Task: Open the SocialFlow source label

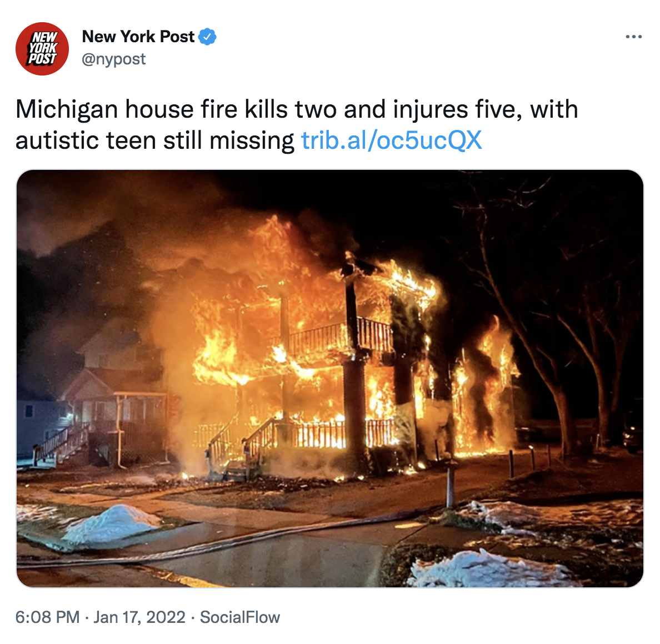Action: click(240, 617)
